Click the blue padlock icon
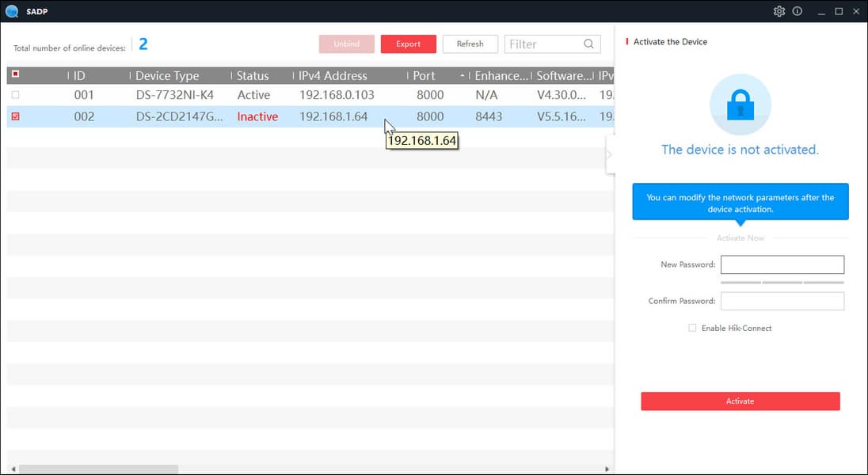The height and width of the screenshot is (475, 868). point(740,104)
